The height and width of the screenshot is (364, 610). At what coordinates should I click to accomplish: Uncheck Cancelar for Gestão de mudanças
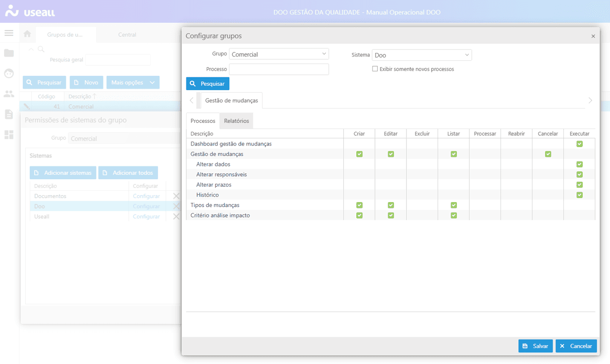click(x=548, y=154)
